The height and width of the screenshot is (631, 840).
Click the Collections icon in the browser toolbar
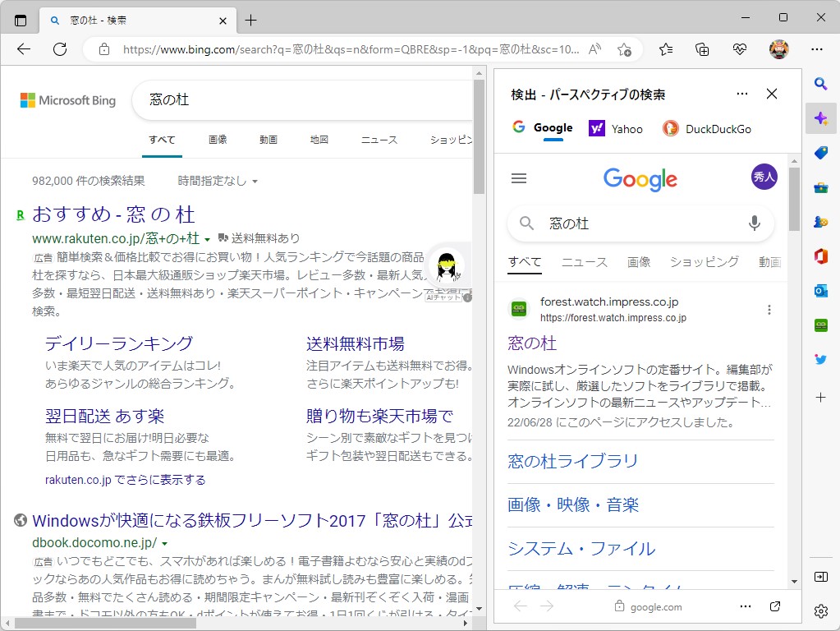tap(702, 49)
